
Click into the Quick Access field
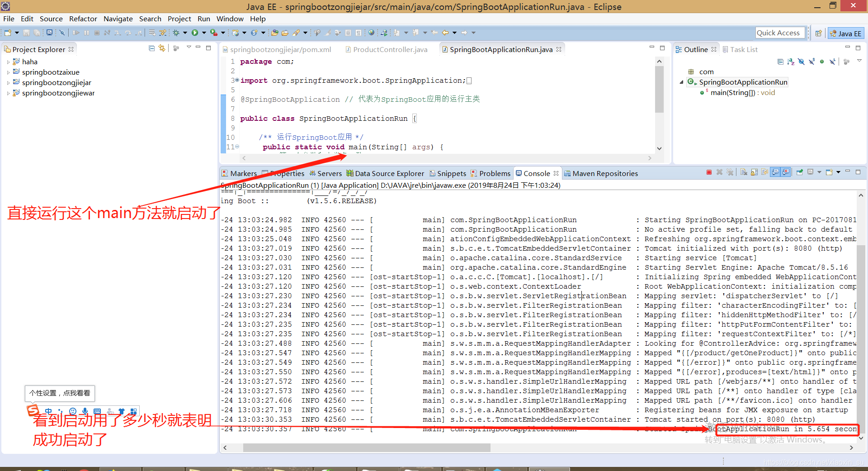tap(780, 33)
